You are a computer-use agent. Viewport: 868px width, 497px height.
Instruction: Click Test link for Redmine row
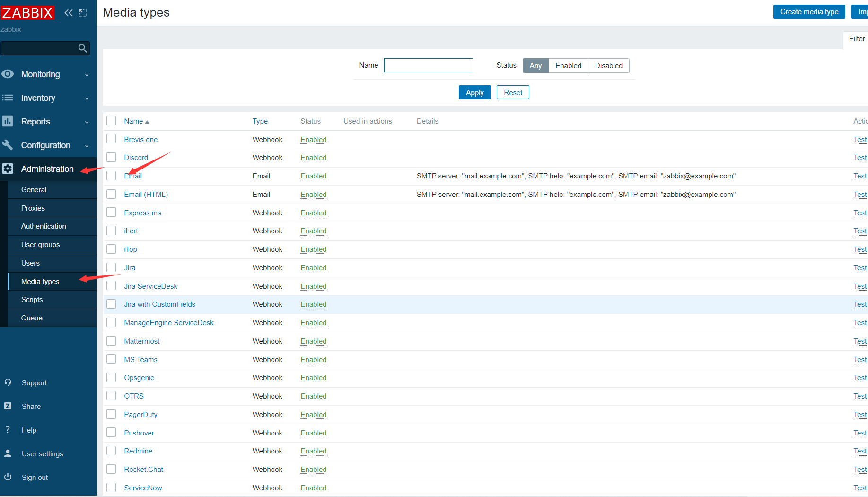(x=859, y=451)
